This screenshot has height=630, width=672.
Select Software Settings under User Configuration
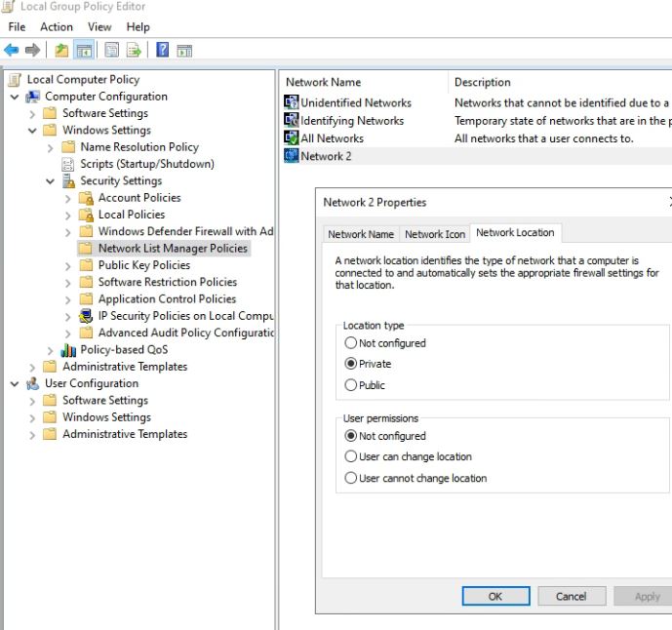coord(105,400)
